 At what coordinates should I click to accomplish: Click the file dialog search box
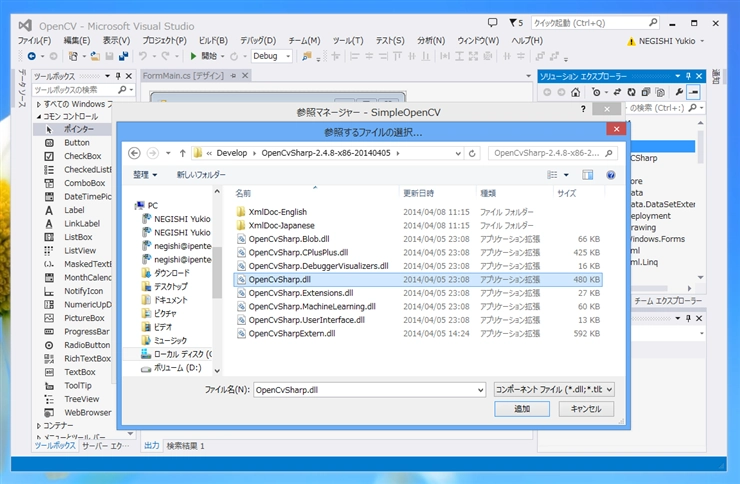553,153
